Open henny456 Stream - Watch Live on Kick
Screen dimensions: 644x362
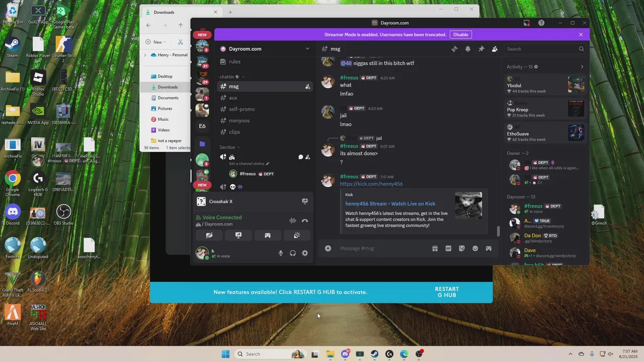click(x=390, y=204)
